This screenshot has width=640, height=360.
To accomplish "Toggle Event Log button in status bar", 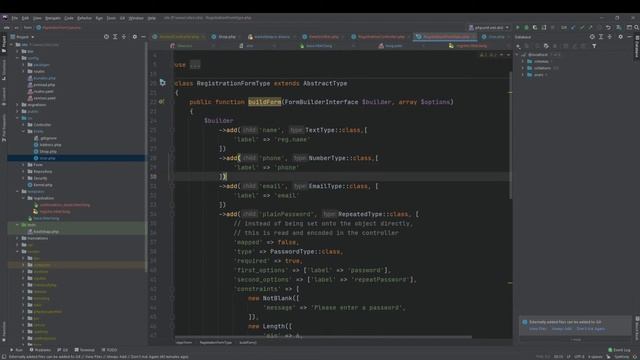I will coord(619,350).
